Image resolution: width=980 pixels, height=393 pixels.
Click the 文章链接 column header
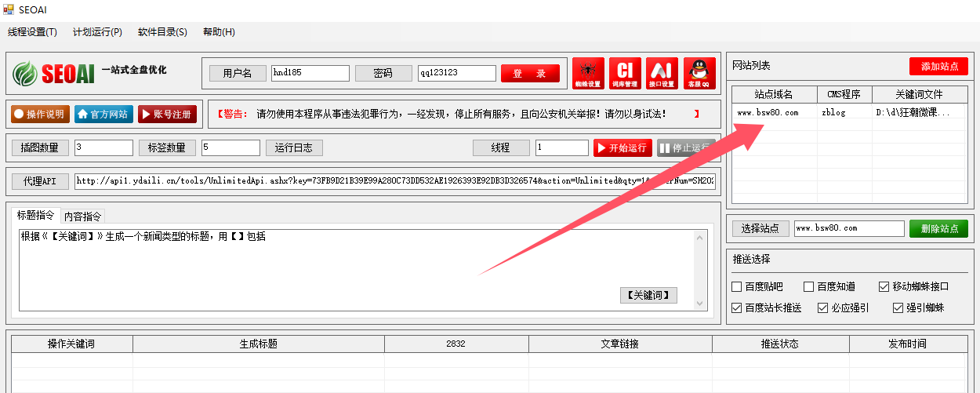(620, 344)
